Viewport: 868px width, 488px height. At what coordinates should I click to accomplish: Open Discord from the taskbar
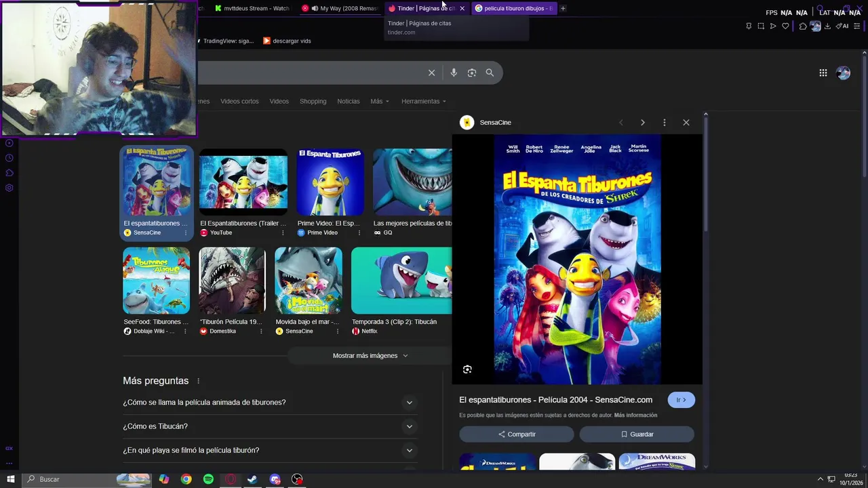pyautogui.click(x=275, y=479)
